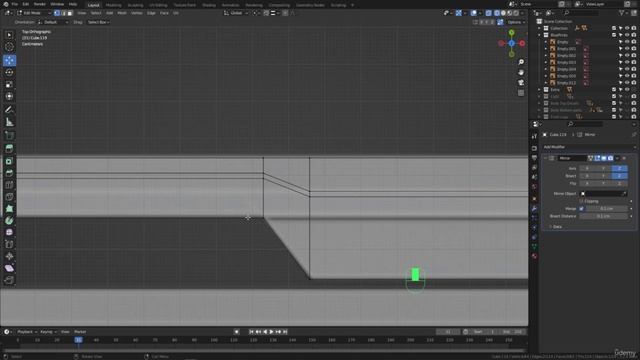Toggle Mirror Axis Z button

pyautogui.click(x=619, y=168)
